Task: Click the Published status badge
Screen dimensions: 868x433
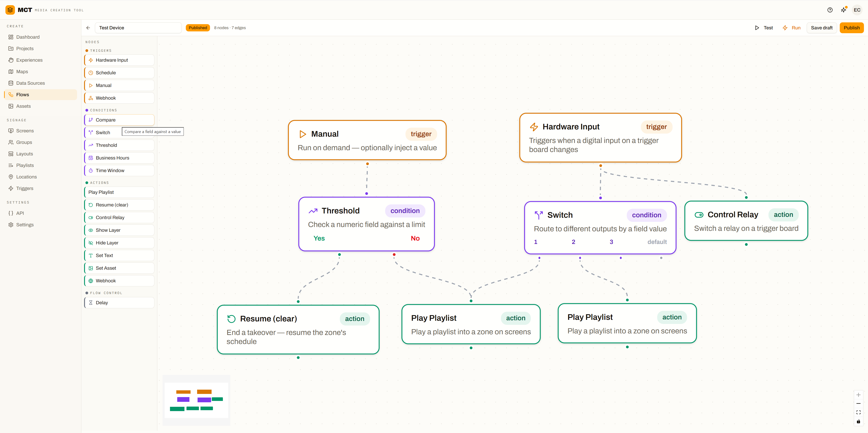Action: (x=198, y=28)
